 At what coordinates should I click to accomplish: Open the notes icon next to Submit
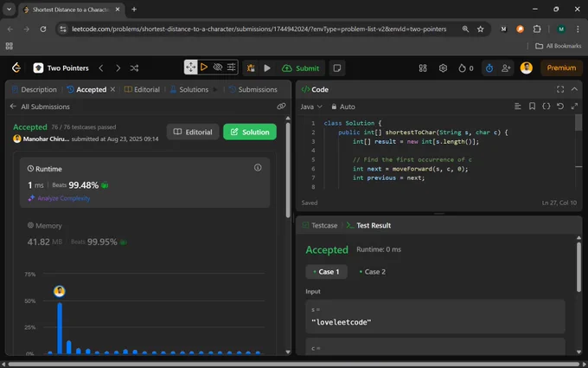point(336,68)
